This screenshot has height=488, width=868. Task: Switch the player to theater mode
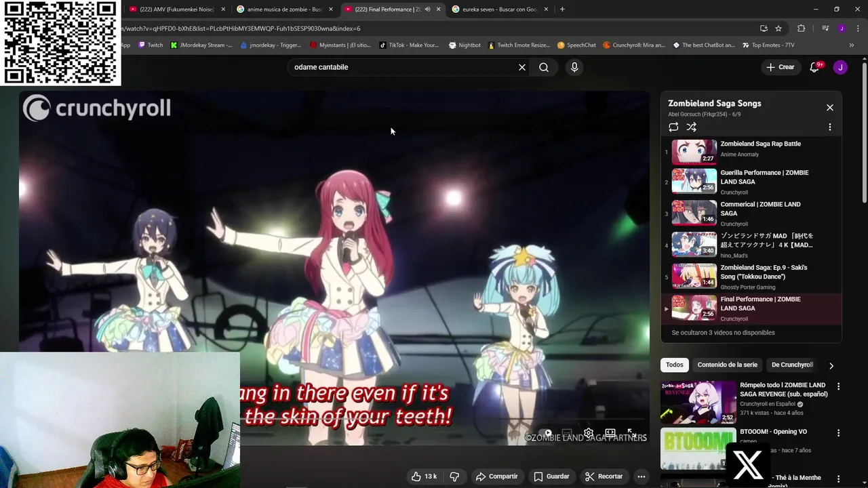pyautogui.click(x=610, y=433)
